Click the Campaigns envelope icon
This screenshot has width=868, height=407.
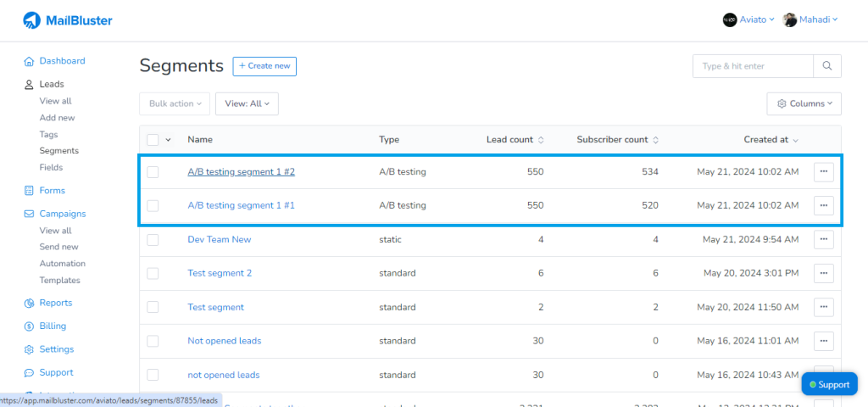tap(29, 214)
